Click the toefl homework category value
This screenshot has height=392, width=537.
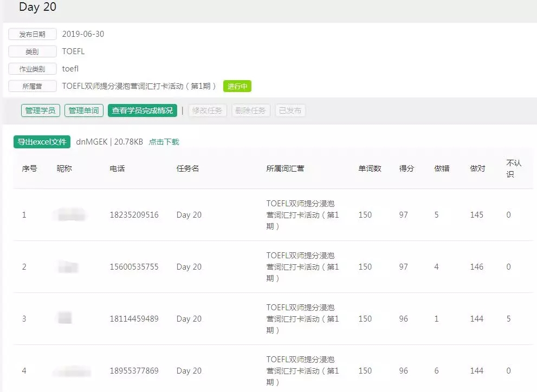point(70,69)
